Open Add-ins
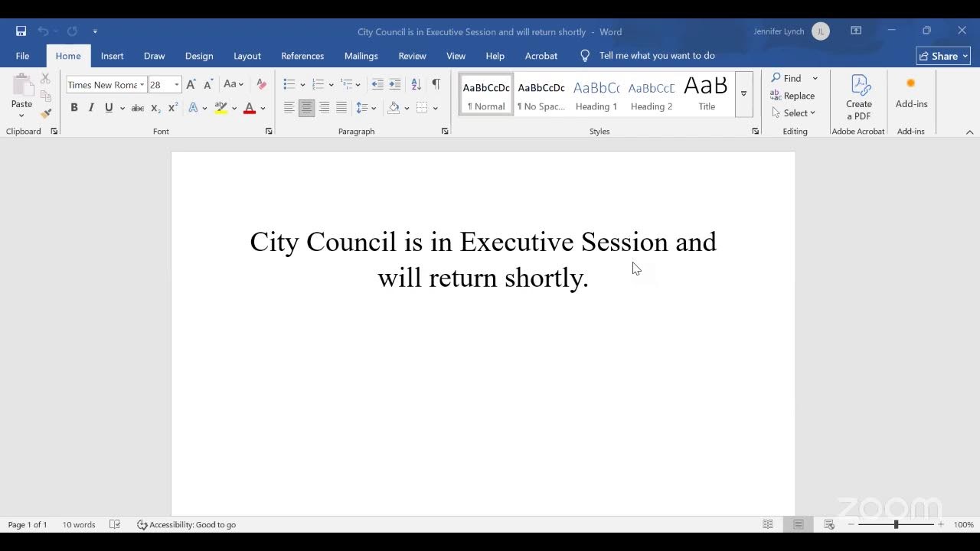This screenshot has height=551, width=980. tap(911, 93)
